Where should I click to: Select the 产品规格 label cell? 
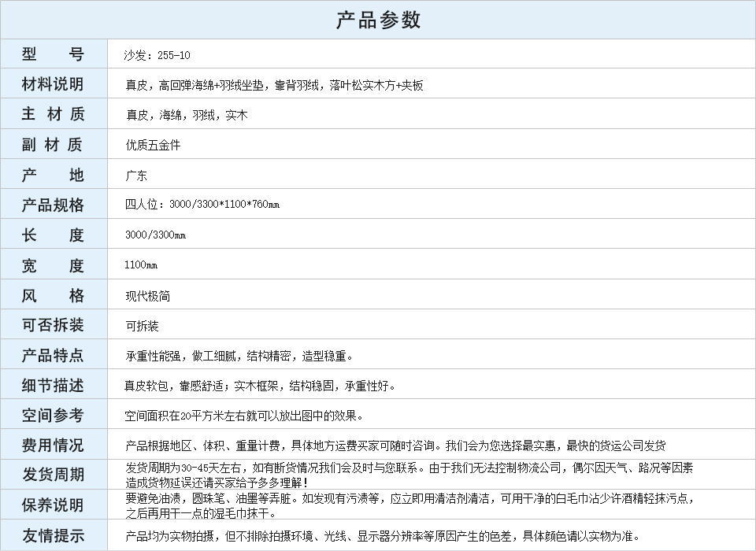pos(54,204)
